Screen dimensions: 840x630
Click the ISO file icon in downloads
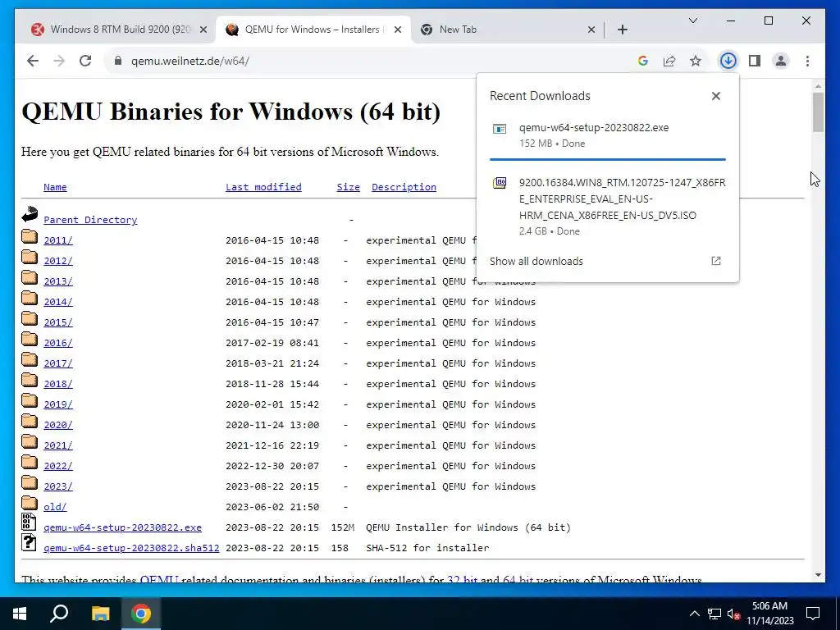pyautogui.click(x=500, y=183)
